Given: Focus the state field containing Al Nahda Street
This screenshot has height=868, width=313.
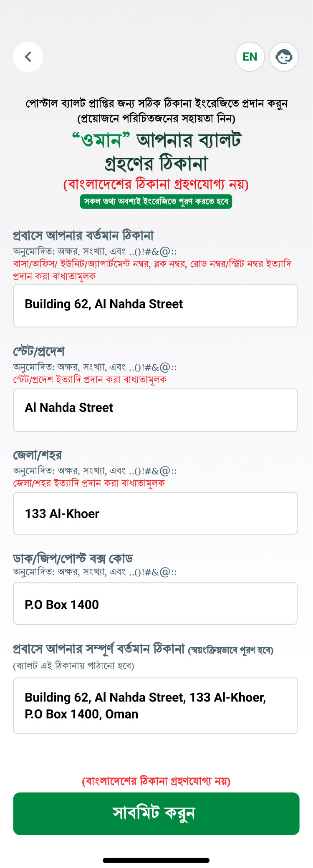Looking at the screenshot, I should (x=155, y=410).
